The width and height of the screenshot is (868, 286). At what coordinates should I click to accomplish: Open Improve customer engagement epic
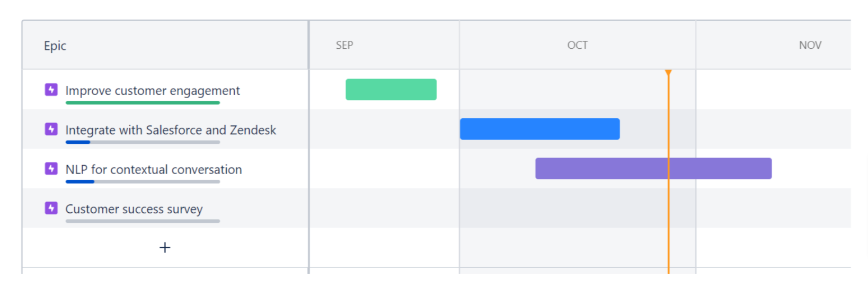(153, 91)
